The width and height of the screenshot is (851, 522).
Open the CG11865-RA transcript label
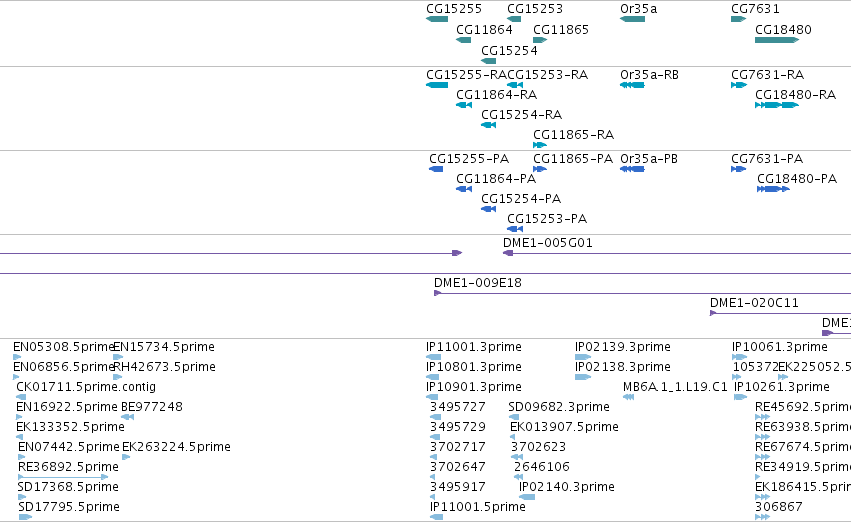[573, 135]
